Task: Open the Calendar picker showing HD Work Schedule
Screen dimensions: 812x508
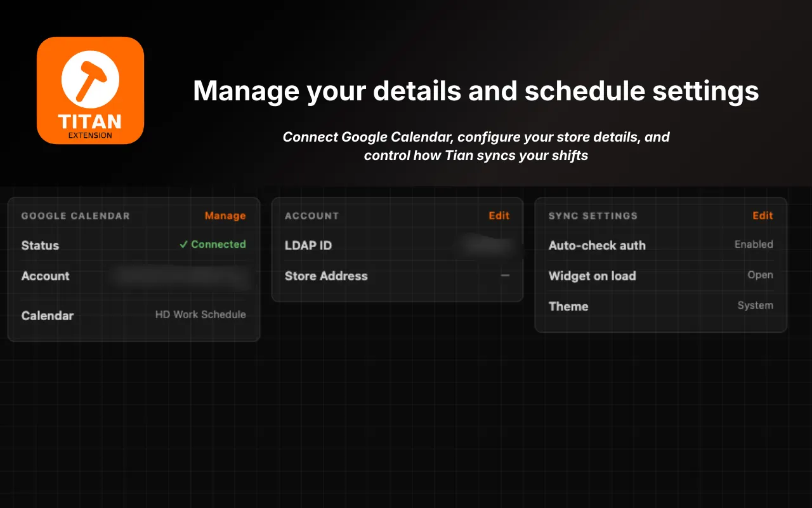Action: pos(200,314)
